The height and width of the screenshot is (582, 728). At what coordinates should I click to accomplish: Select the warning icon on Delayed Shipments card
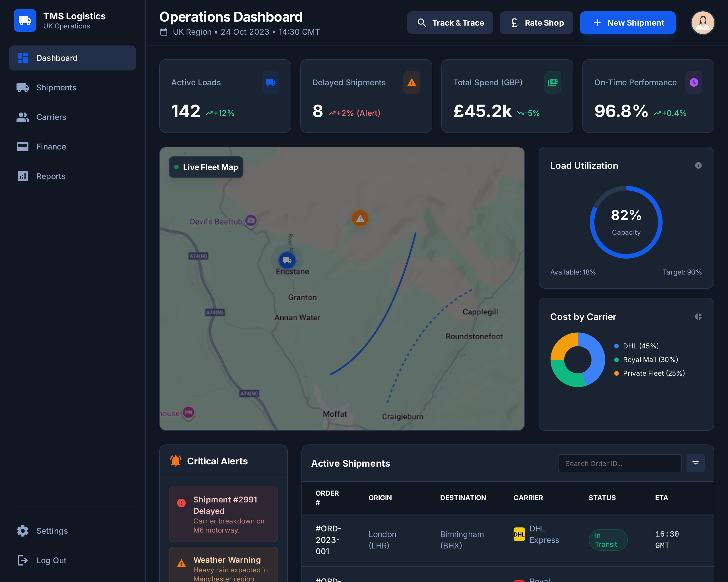tap(411, 82)
